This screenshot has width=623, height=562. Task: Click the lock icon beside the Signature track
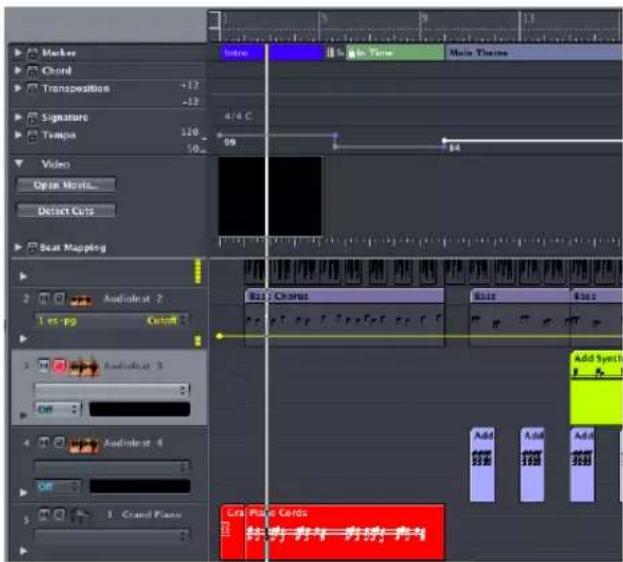[x=32, y=118]
